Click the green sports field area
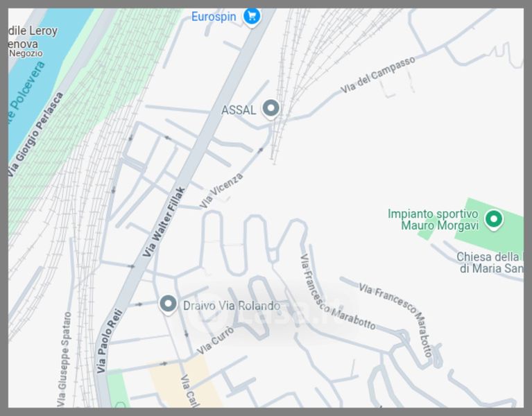532x416 pixels. (488, 225)
